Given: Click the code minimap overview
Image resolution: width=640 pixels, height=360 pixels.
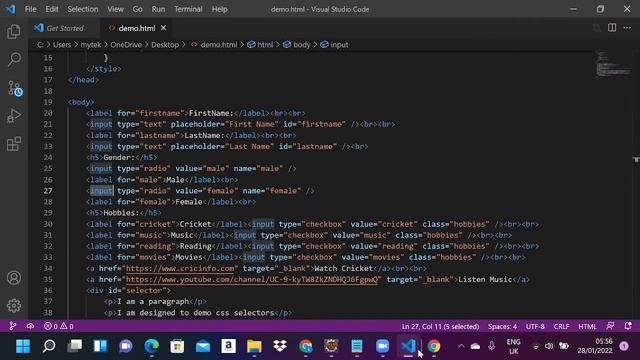Looking at the screenshot, I should [x=613, y=65].
